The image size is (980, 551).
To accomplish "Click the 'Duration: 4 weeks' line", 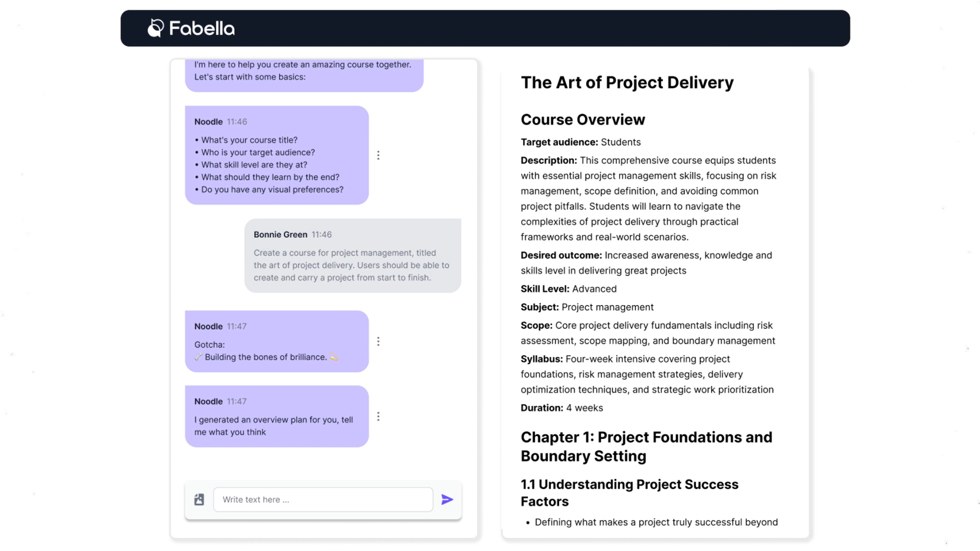I will coord(562,408).
